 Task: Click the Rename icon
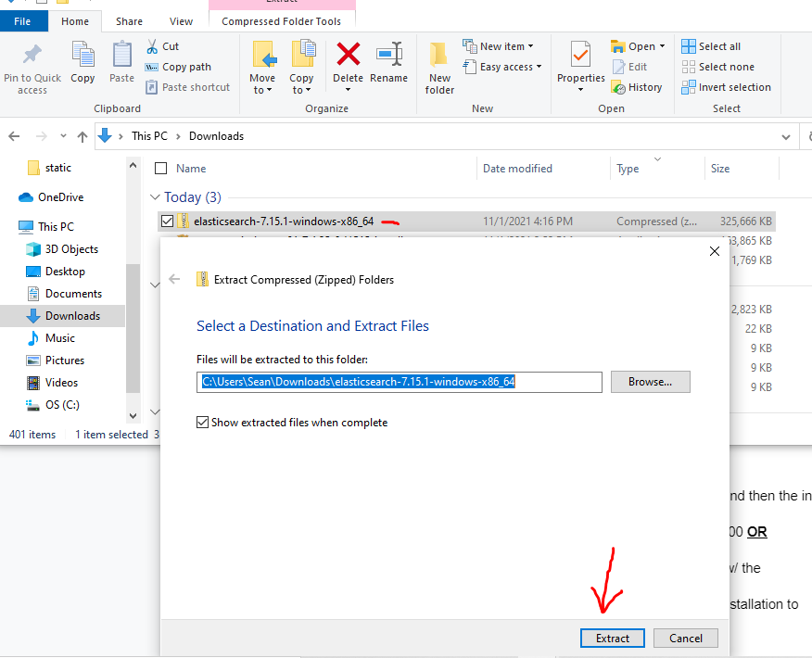tap(389, 55)
